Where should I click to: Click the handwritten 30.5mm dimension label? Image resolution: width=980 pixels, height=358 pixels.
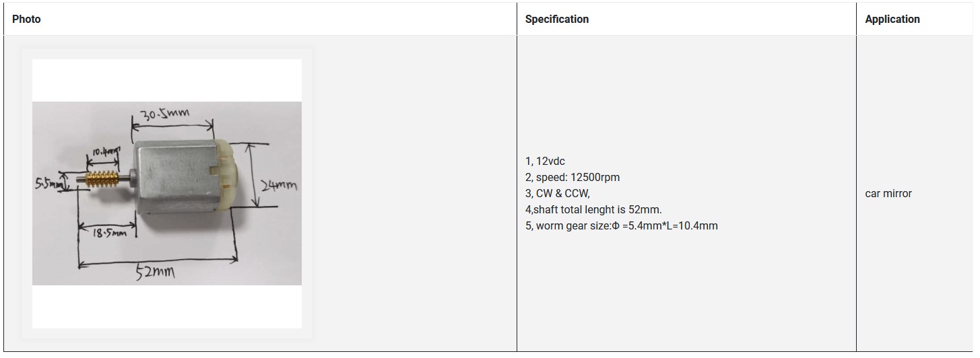pyautogui.click(x=164, y=114)
